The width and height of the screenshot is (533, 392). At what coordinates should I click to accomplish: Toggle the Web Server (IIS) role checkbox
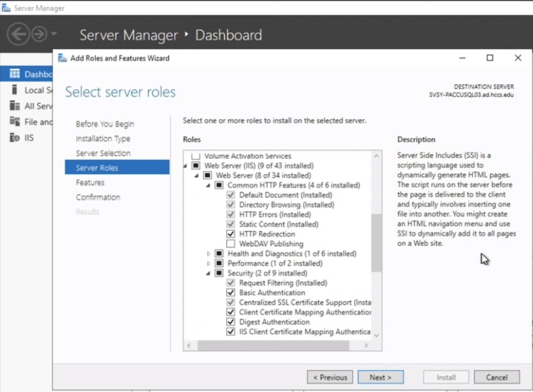point(196,165)
